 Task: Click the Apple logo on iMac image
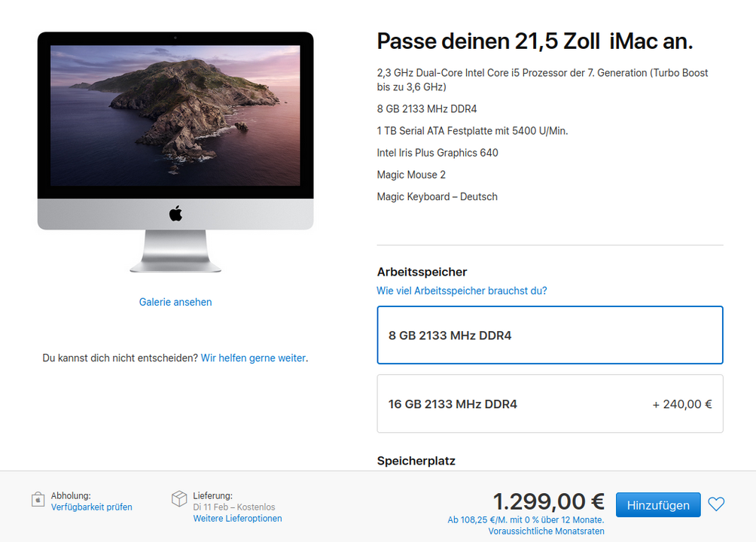click(x=175, y=213)
